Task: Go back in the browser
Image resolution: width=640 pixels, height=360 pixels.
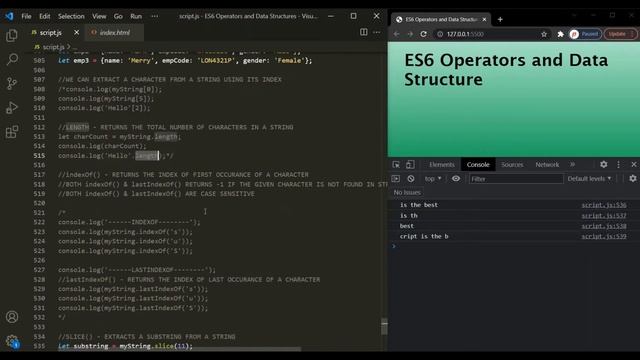Action: [396, 34]
